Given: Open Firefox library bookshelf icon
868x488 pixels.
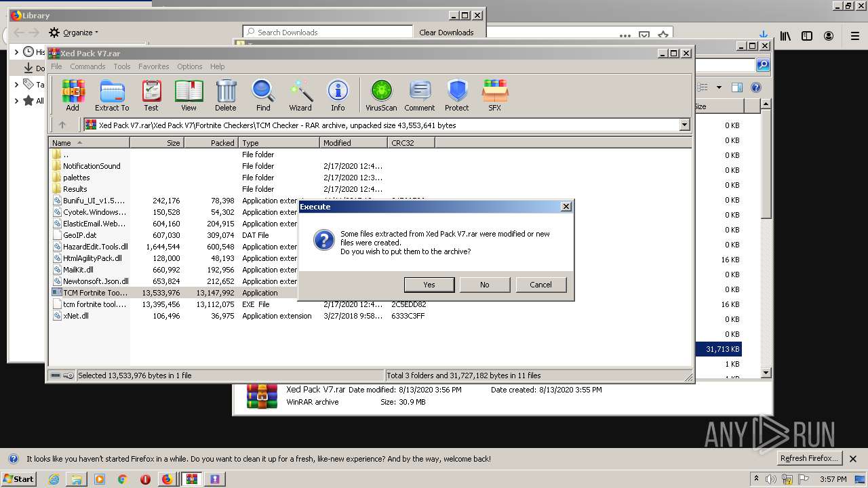Looking at the screenshot, I should (785, 36).
